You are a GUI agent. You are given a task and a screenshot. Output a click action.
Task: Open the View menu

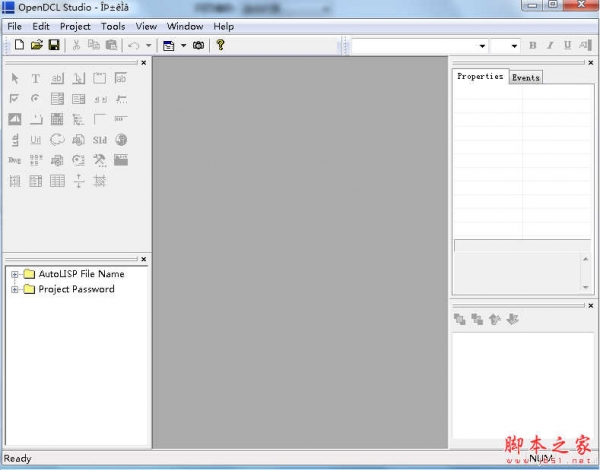tap(146, 26)
